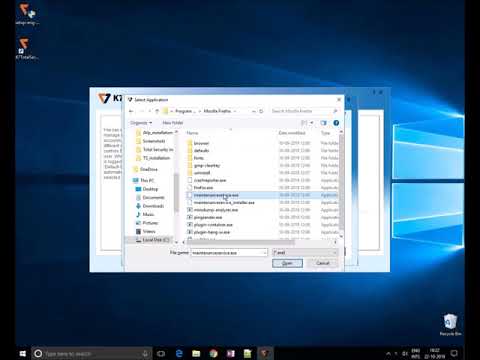This screenshot has width=480, height=360.
Task: Select firefox.exe in the file list
Action: pyautogui.click(x=203, y=188)
